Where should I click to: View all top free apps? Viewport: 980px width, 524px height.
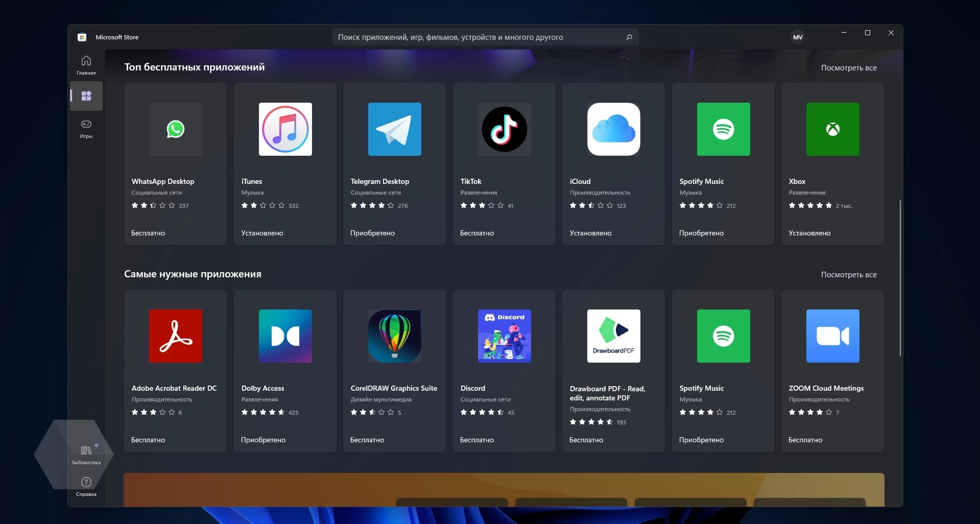[x=849, y=68]
